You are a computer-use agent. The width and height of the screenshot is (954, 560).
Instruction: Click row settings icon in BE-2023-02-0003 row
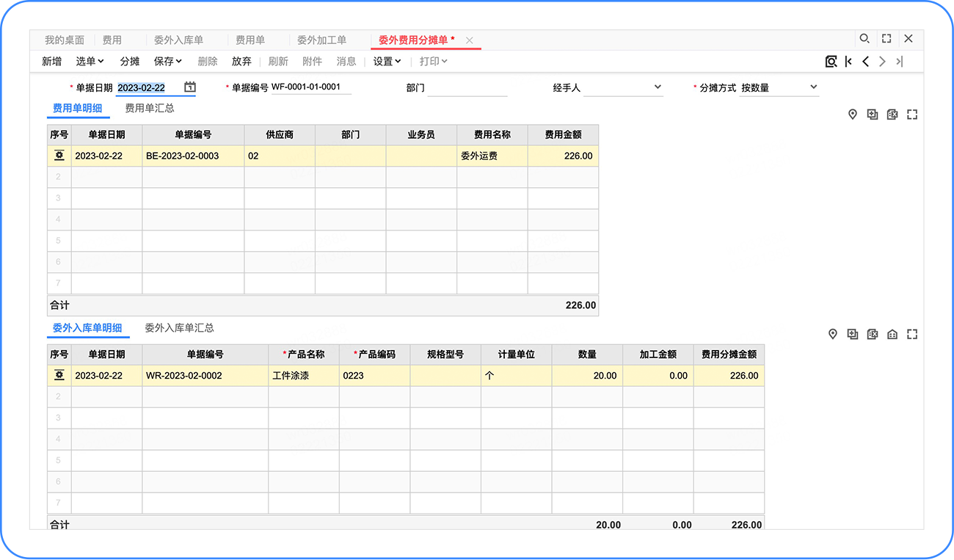(x=59, y=156)
